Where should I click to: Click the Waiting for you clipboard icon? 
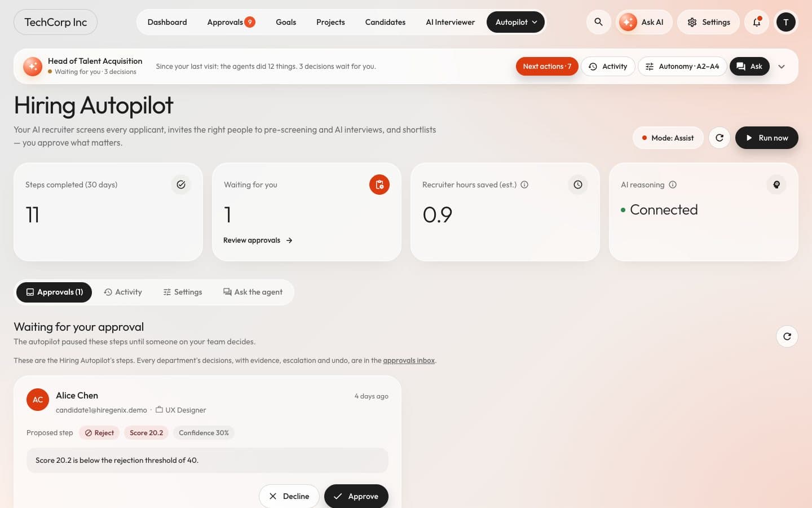[x=379, y=185]
